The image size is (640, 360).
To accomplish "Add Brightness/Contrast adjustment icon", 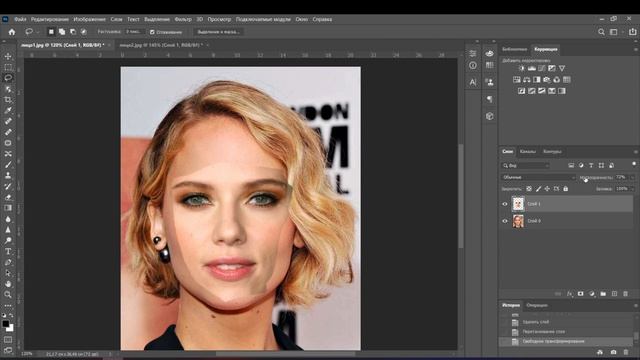I will (x=522, y=68).
